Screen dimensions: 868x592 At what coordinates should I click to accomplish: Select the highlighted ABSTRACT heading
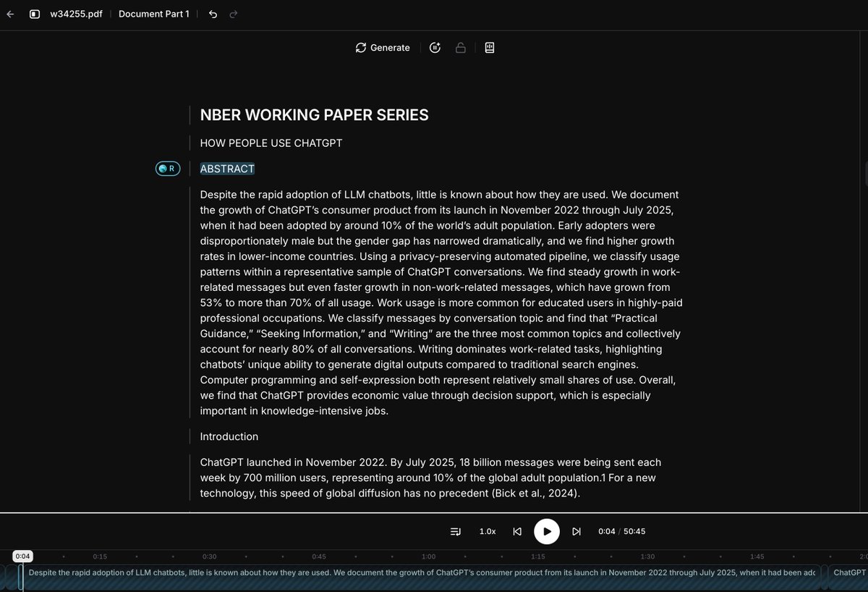click(x=227, y=169)
